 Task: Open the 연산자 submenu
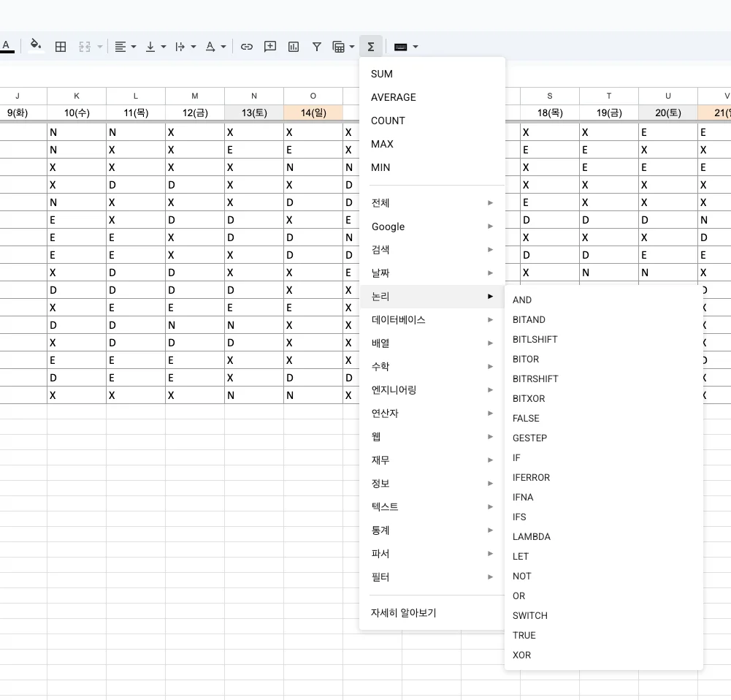click(432, 413)
